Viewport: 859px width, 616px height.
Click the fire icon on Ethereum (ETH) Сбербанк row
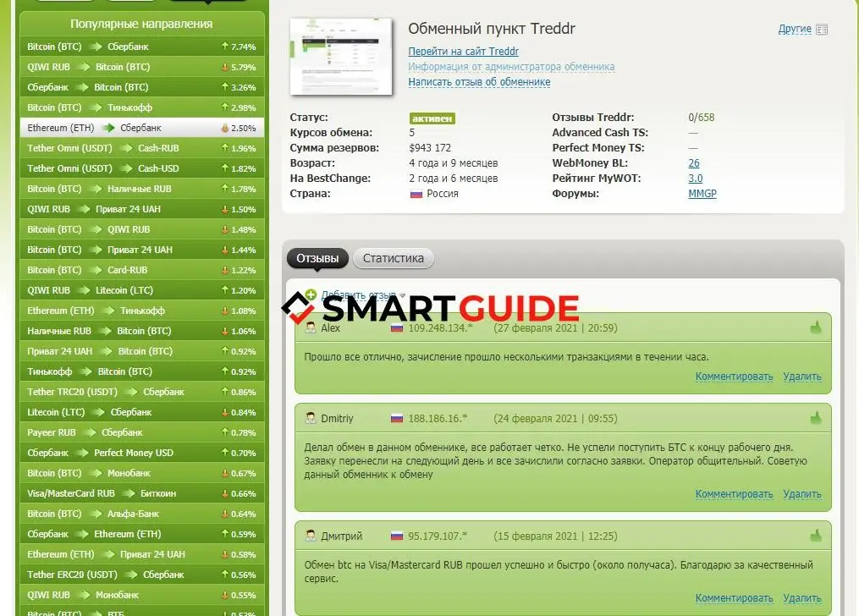(225, 129)
